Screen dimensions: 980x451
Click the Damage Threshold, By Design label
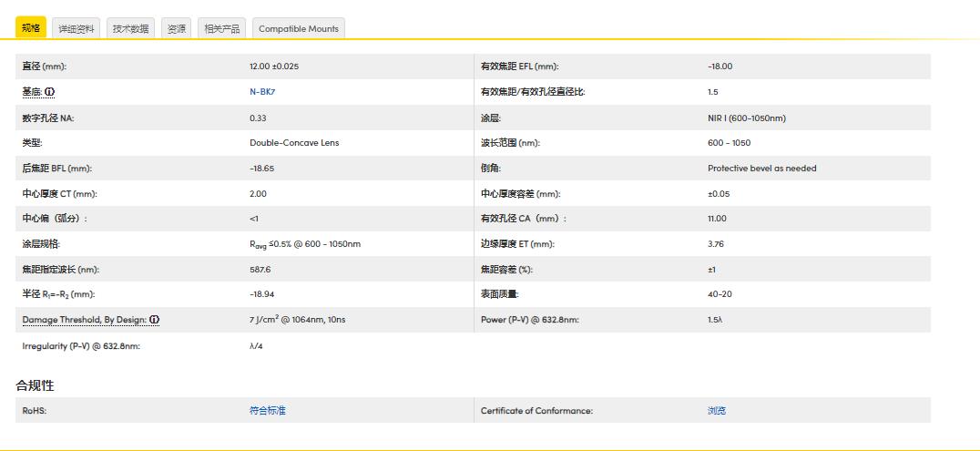click(84, 320)
